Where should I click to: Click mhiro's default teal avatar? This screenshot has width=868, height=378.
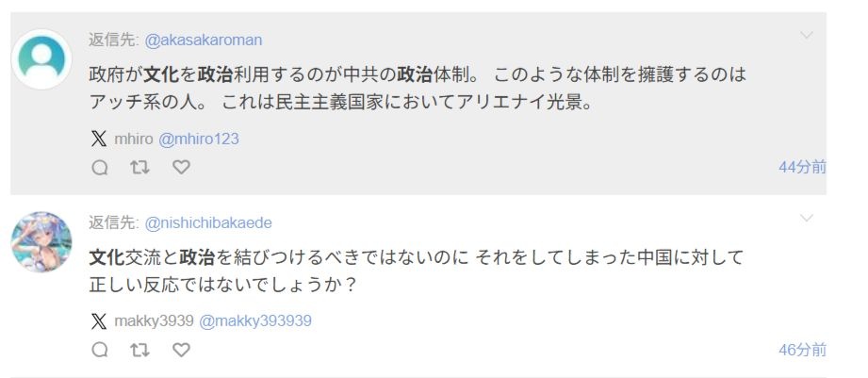pyautogui.click(x=41, y=59)
